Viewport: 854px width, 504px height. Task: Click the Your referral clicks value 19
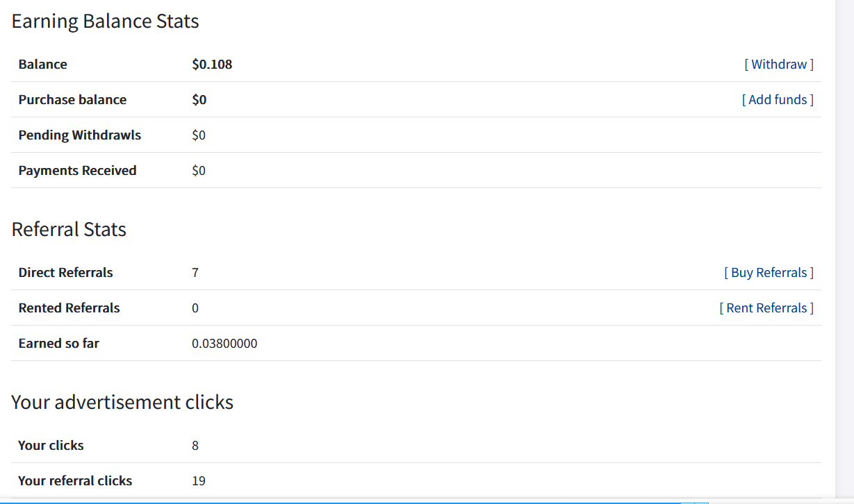point(199,481)
